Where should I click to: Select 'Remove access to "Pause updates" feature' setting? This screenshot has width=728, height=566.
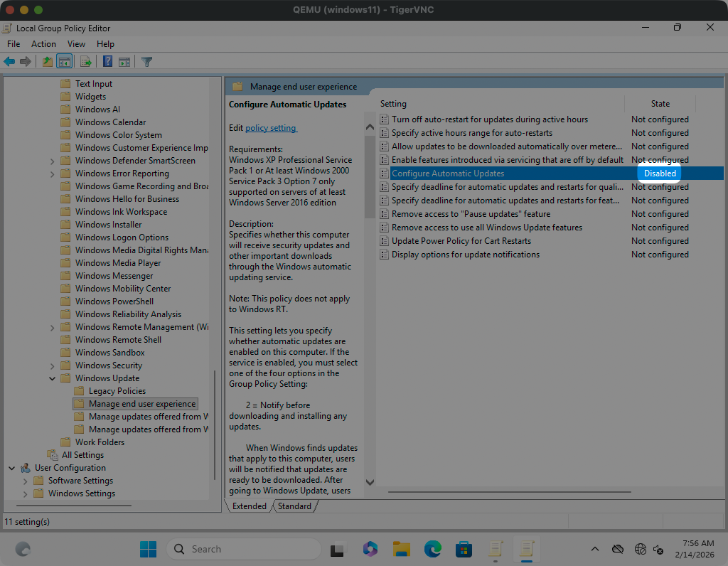[471, 214]
